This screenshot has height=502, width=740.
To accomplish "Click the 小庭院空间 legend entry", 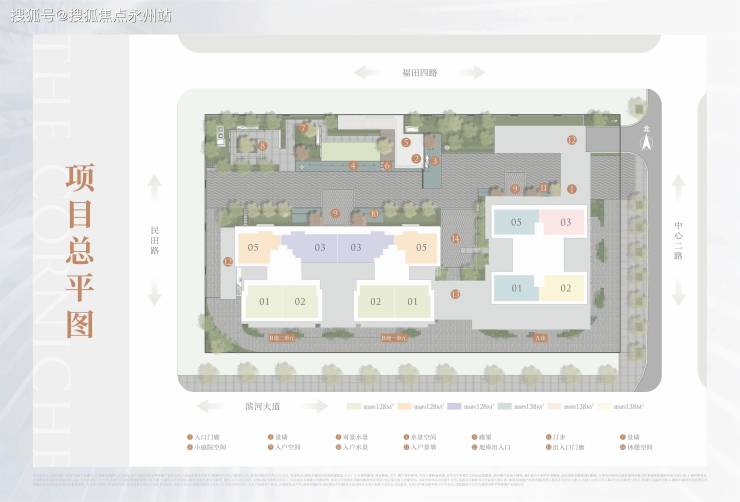I will tap(207, 447).
